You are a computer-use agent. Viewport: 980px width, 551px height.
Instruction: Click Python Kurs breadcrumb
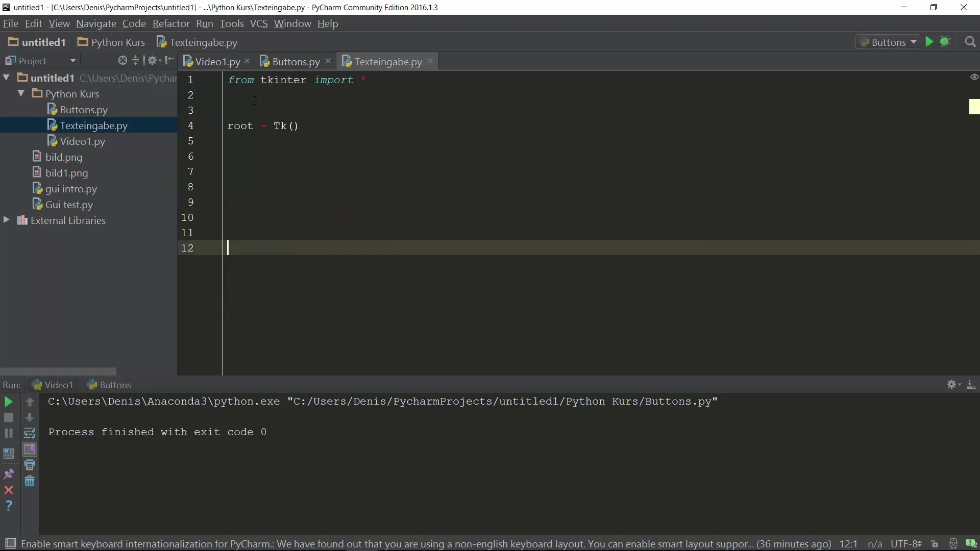pyautogui.click(x=111, y=42)
